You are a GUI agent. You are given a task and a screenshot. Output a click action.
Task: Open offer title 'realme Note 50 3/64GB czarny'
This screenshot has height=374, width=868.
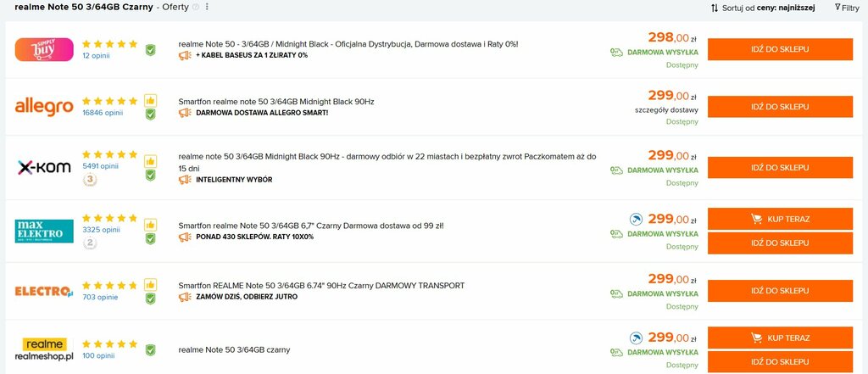click(x=234, y=350)
